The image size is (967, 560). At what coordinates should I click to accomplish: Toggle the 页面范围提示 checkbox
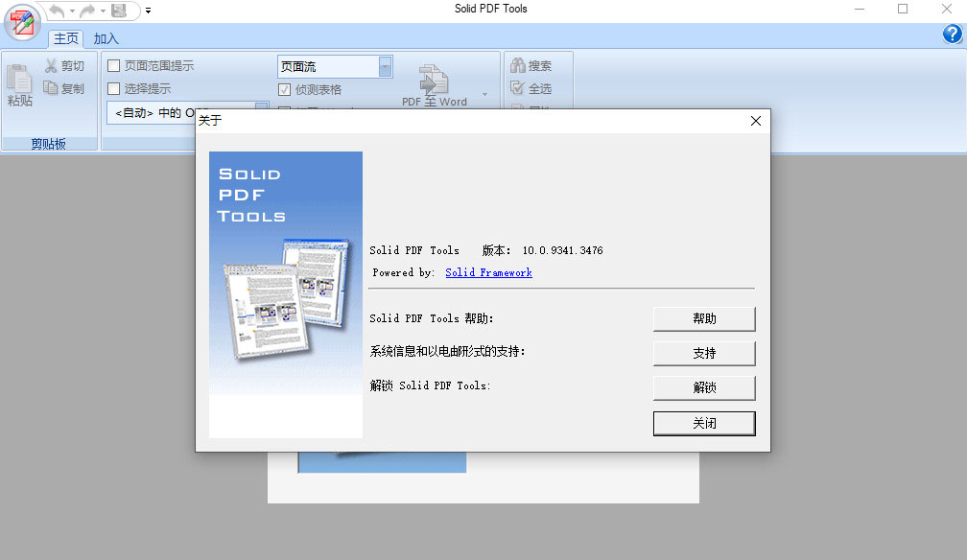113,65
